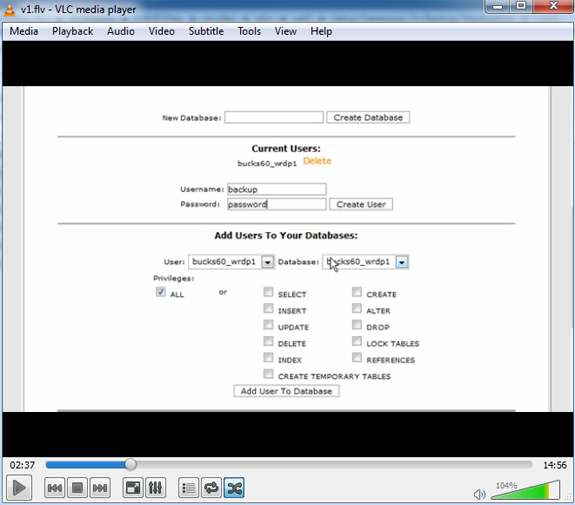
Task: Jump to previous media track
Action: click(55, 488)
